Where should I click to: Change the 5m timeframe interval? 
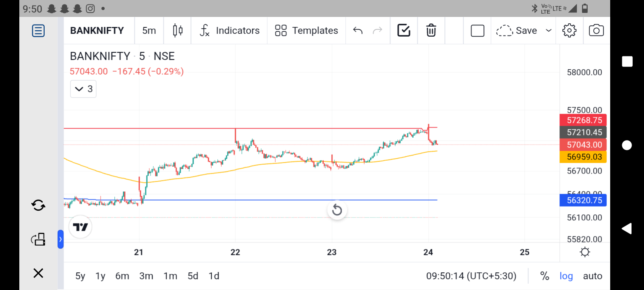coord(149,31)
